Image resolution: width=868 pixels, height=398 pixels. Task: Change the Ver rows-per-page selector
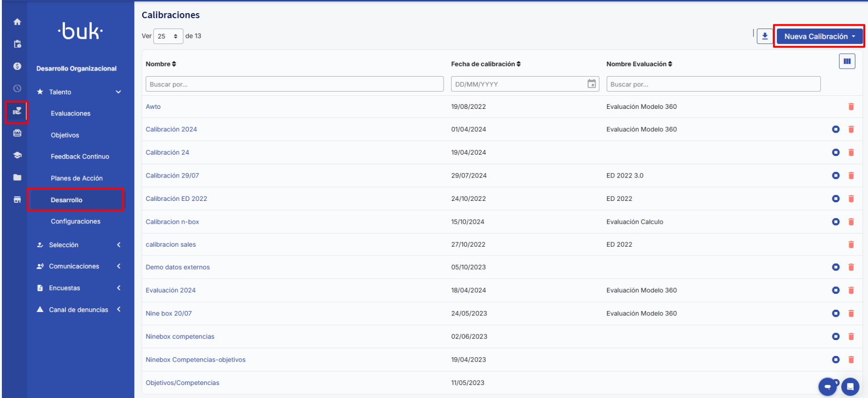[168, 36]
